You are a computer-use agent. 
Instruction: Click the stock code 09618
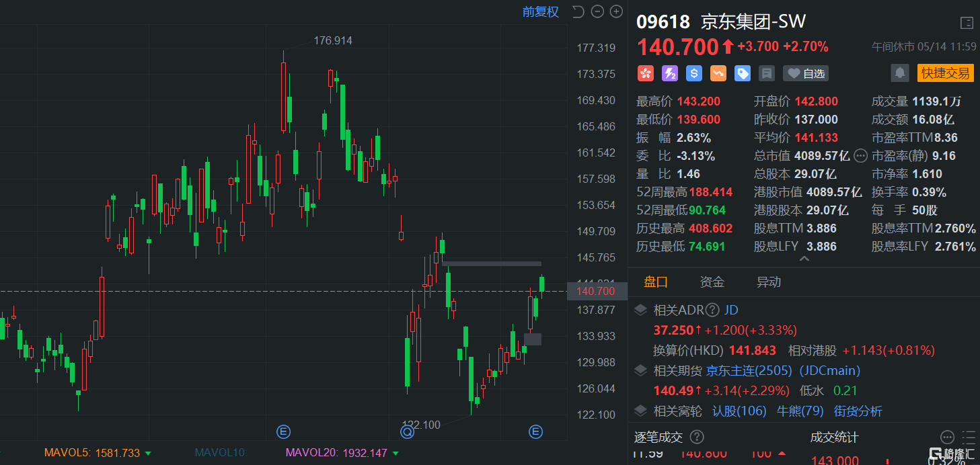coord(663,22)
